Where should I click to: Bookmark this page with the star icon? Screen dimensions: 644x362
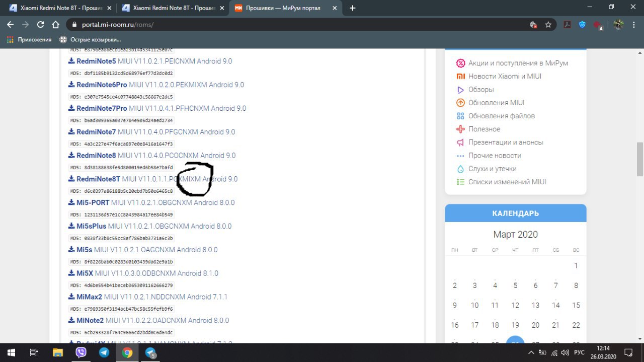548,24
